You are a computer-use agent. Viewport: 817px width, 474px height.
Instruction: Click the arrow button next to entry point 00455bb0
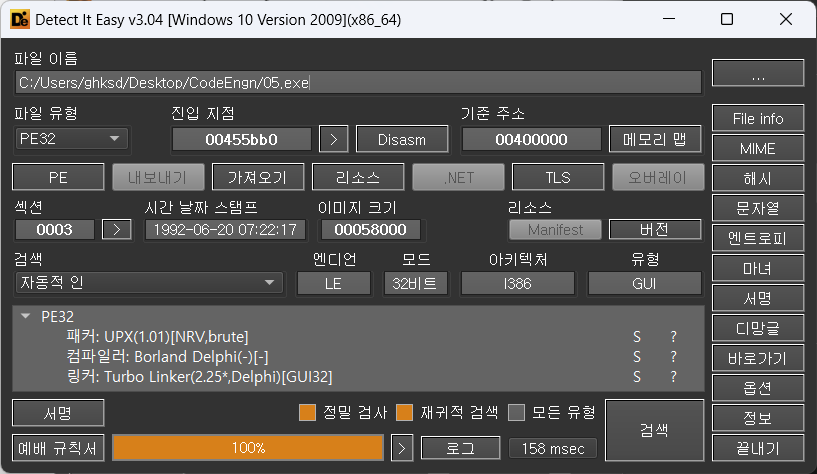point(333,139)
